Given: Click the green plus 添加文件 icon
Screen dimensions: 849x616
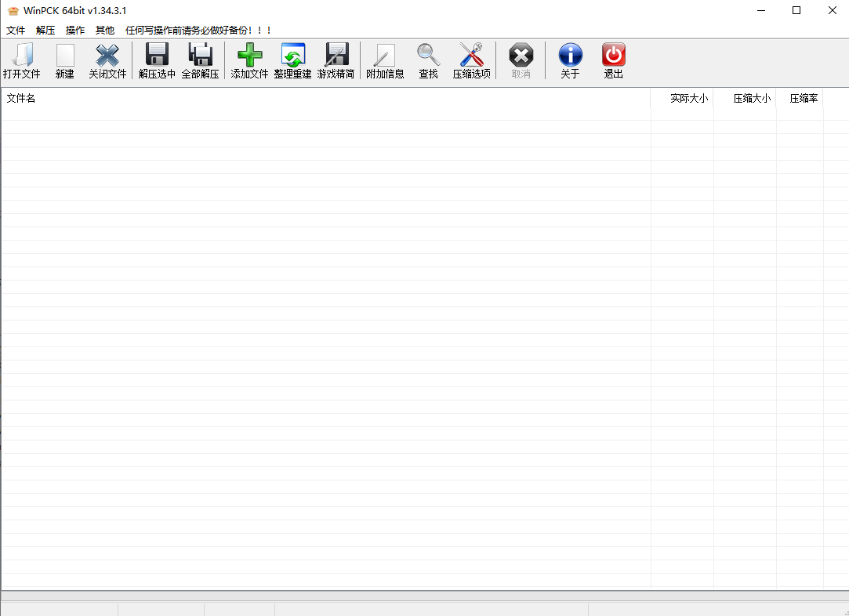Looking at the screenshot, I should click(249, 56).
